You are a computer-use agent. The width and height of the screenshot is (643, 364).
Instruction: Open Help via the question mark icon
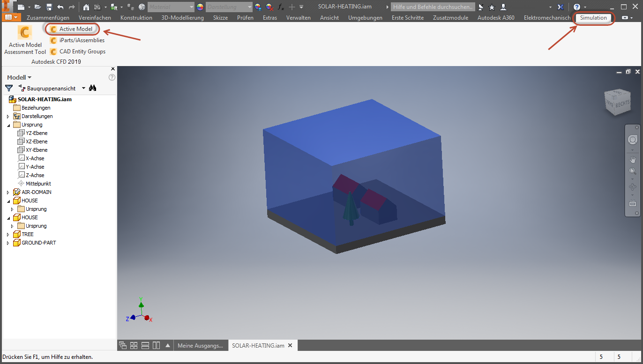click(577, 7)
